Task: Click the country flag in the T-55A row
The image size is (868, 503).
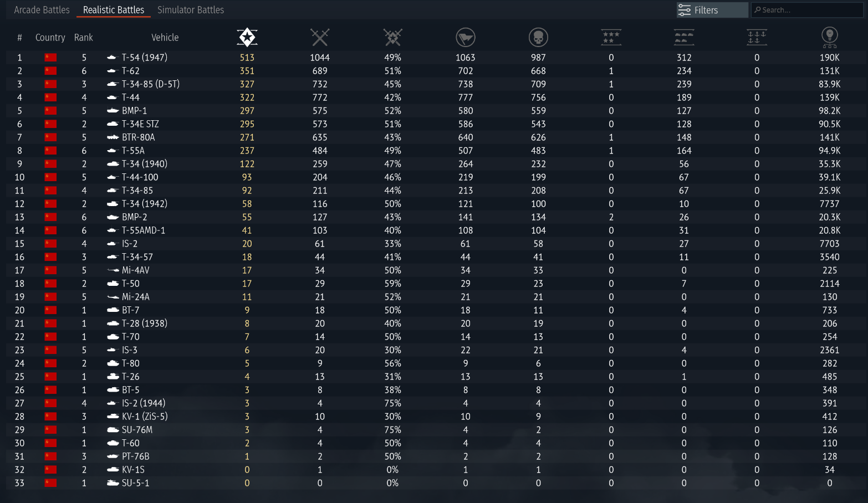Action: [50, 151]
